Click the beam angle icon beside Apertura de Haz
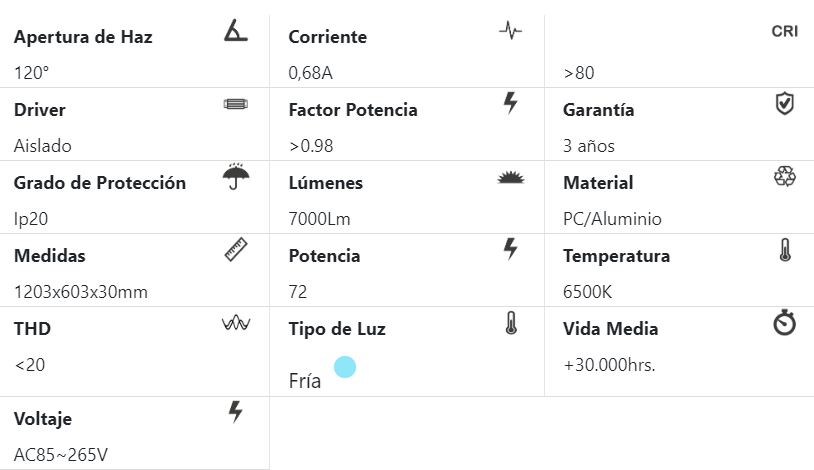 point(235,31)
